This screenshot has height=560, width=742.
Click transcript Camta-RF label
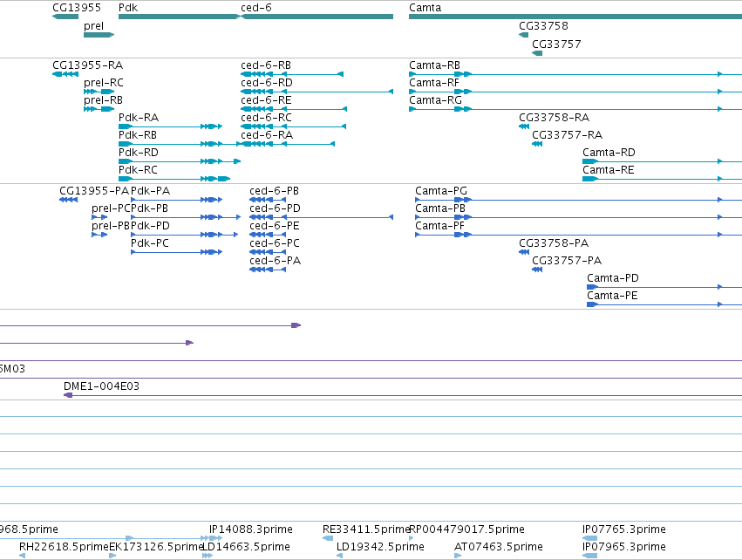pos(434,82)
